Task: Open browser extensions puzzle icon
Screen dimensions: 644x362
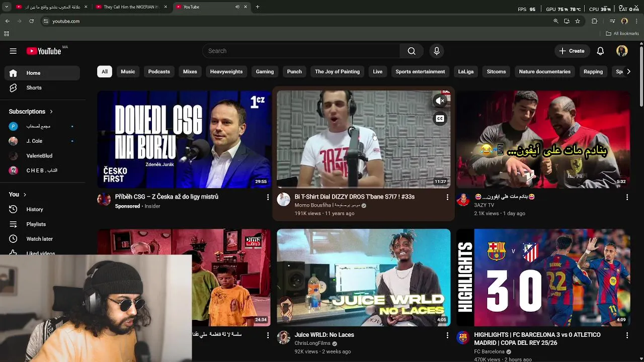Action: [595, 21]
